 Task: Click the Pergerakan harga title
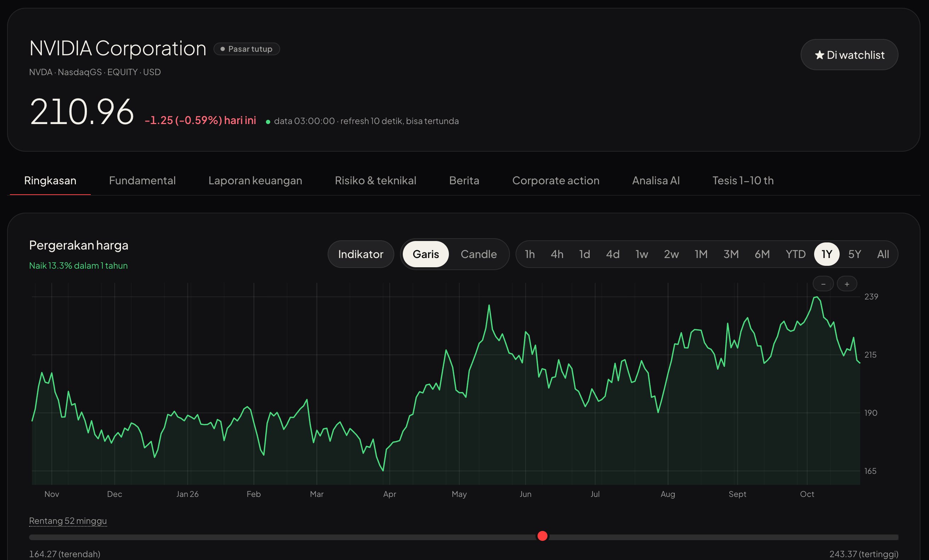[78, 245]
